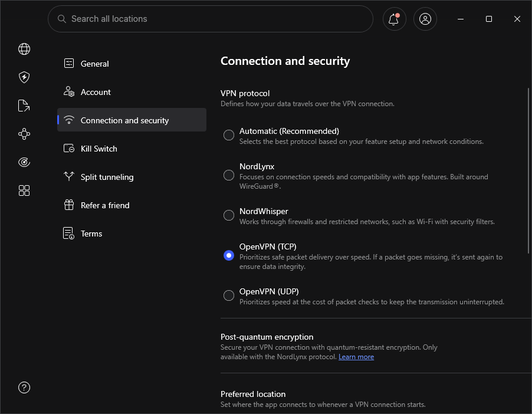The width and height of the screenshot is (532, 414).
Task: Select the NordLynx protocol radio
Action: coord(229,175)
